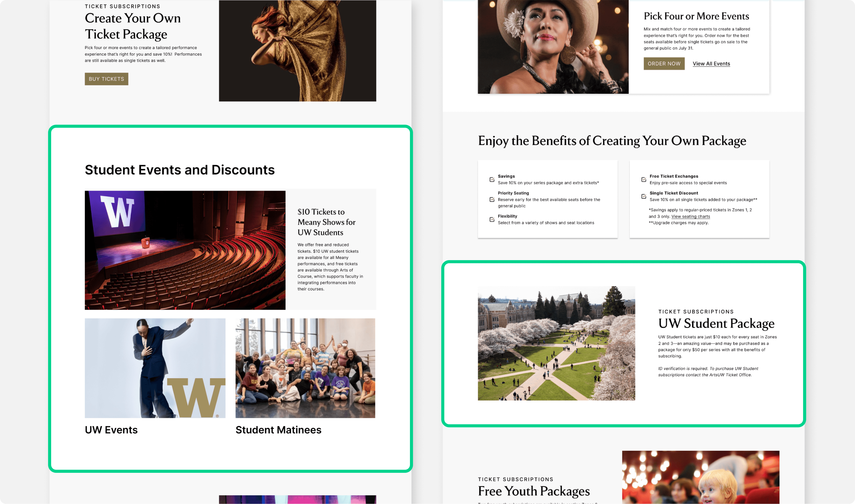Click the BUY TICKETS button
The height and width of the screenshot is (504, 855).
pyautogui.click(x=106, y=79)
